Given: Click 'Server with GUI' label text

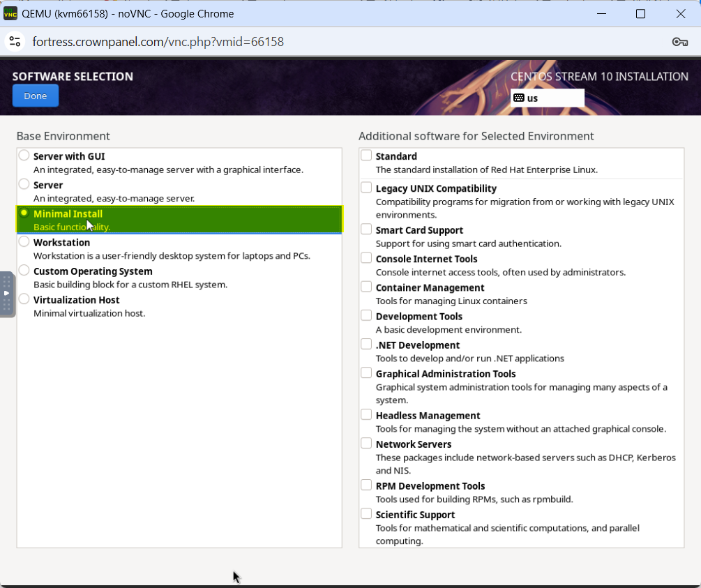Looking at the screenshot, I should point(69,156).
